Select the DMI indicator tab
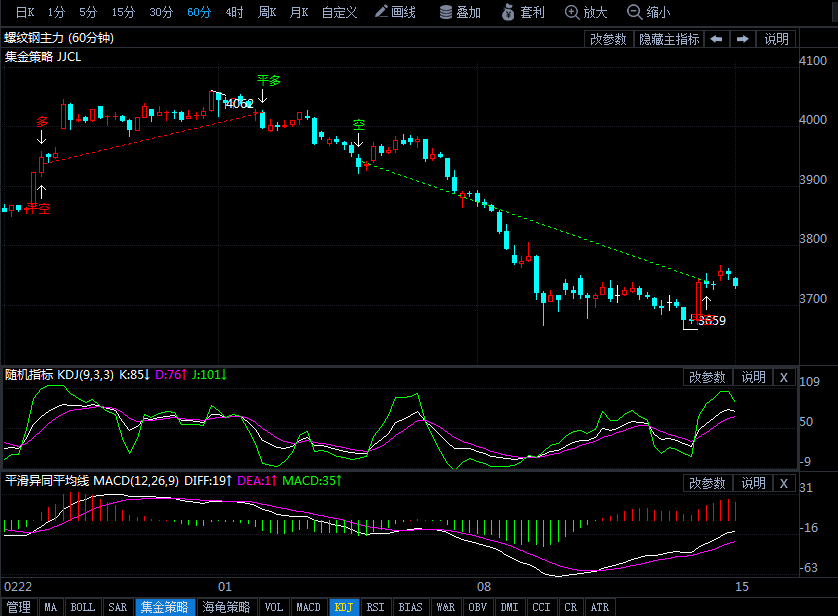This screenshot has width=838, height=616. (x=510, y=607)
